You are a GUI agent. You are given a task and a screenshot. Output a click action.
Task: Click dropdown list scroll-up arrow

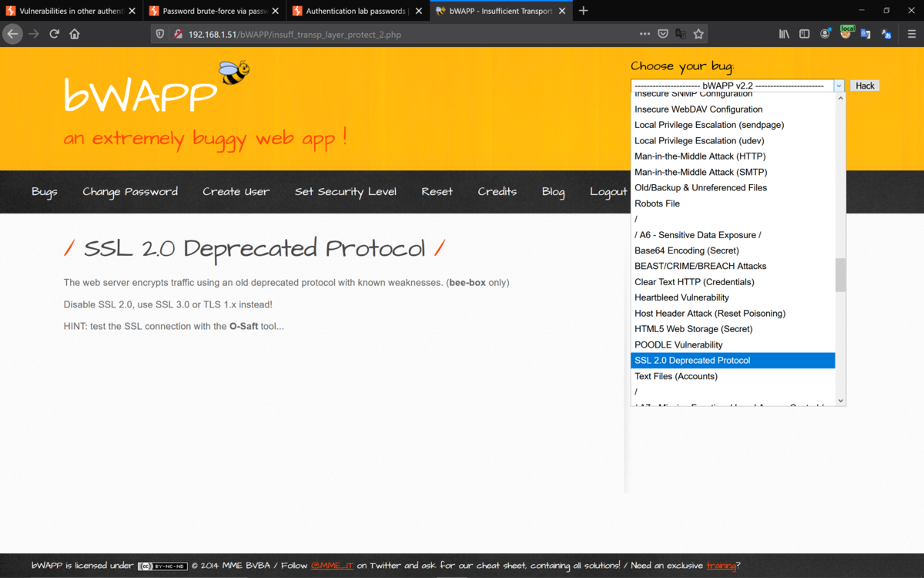(841, 99)
